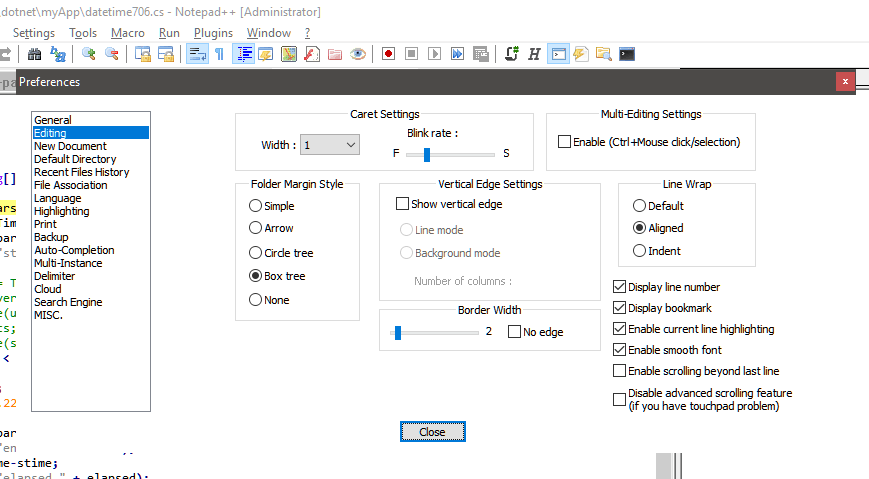Open the caret Width dropdown

coord(330,146)
